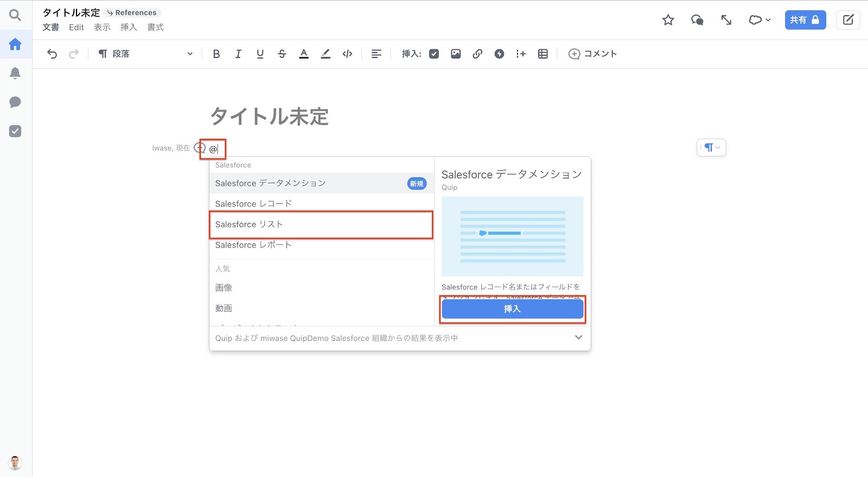
Task: Open the 段落 paragraph style dropdown
Action: [x=145, y=54]
